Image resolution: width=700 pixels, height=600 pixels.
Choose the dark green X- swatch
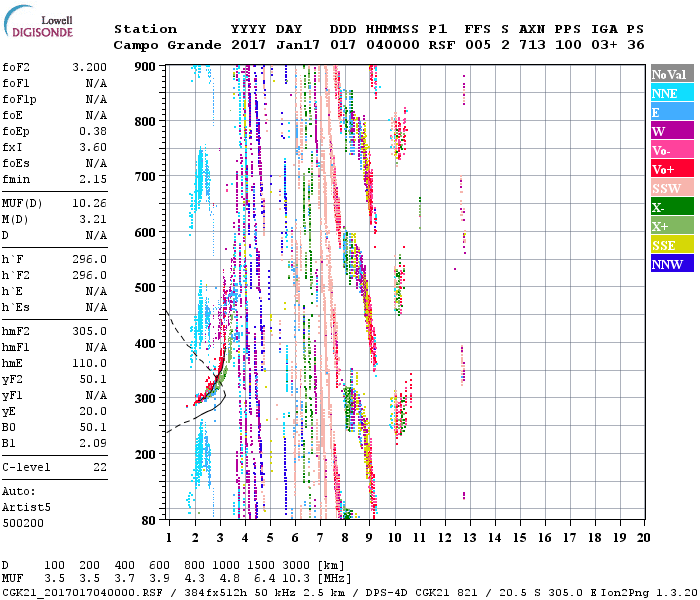click(x=671, y=207)
